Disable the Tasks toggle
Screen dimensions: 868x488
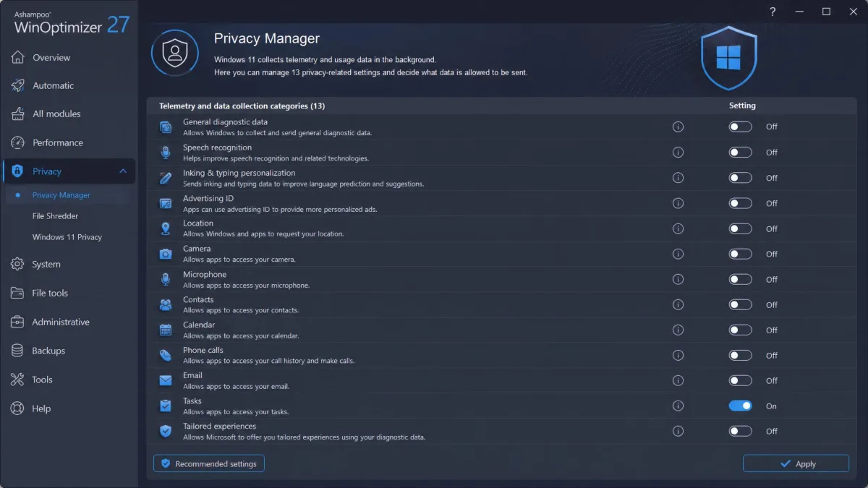coord(740,406)
